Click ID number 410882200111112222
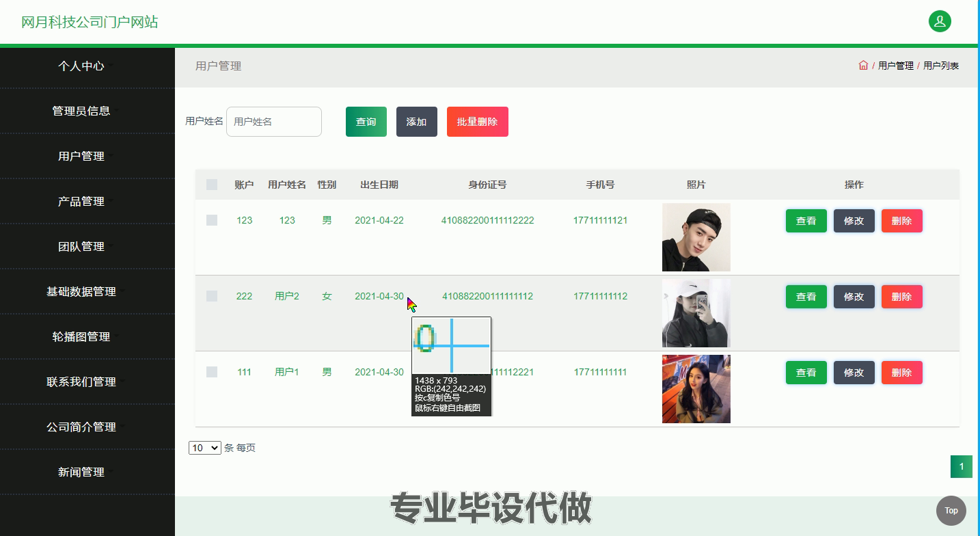 coord(488,220)
